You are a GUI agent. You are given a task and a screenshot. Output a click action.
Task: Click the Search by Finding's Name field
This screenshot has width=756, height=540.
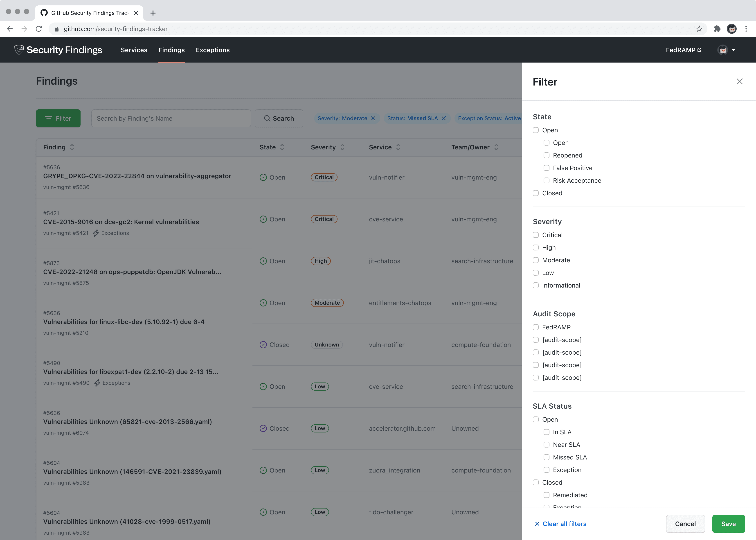point(171,118)
